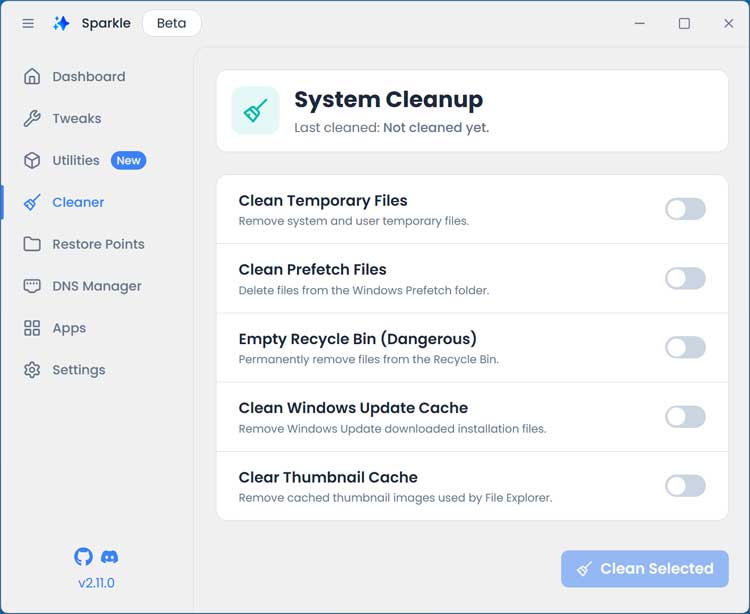Open the Settings page label
750x614 pixels.
pyautogui.click(x=79, y=370)
